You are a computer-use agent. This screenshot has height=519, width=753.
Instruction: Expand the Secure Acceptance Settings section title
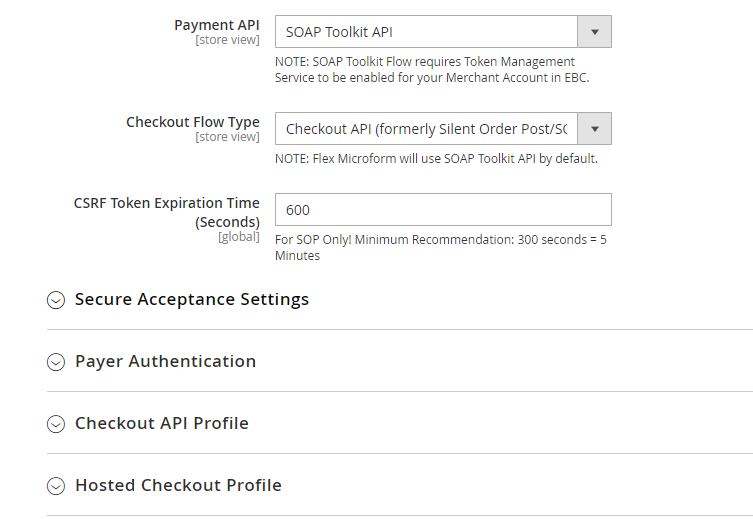[191, 299]
